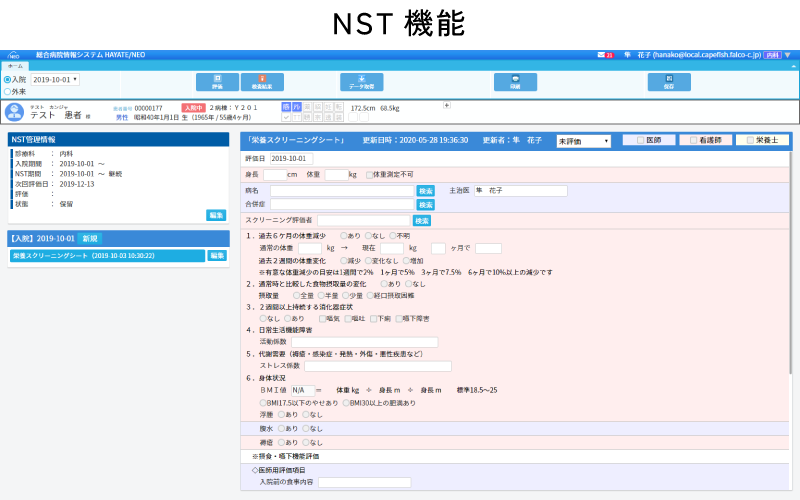This screenshot has height=500, width=800.
Task: Check the 体重測定不可 checkbox
Action: coord(367,174)
